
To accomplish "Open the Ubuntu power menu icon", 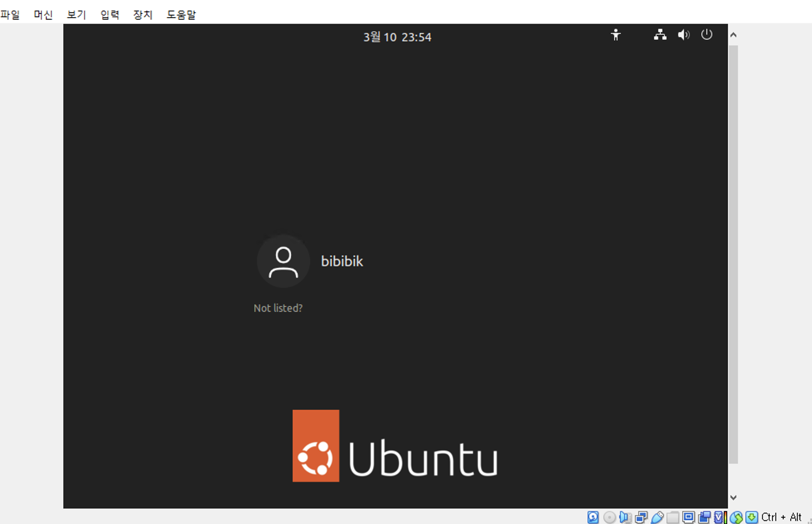I will pyautogui.click(x=706, y=35).
